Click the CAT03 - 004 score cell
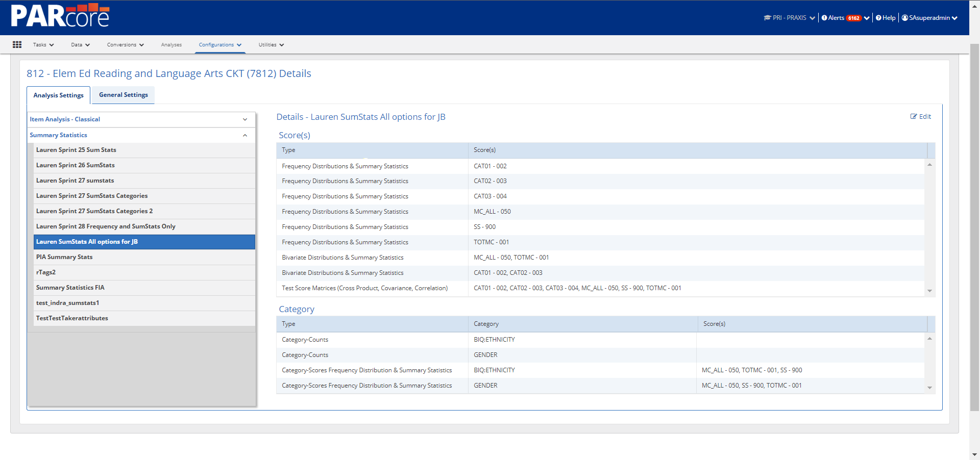Viewport: 980px width, 460px height. coord(696,196)
